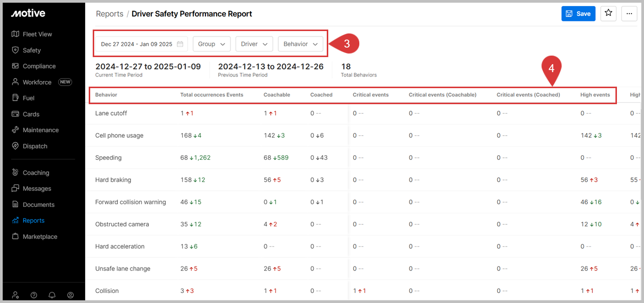Save the report with Save button

pyautogui.click(x=578, y=14)
